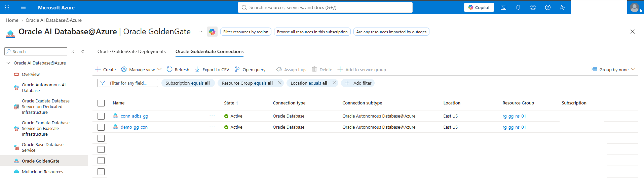The image size is (644, 178).
Task: Click resources impacted by outages suggestion
Action: pyautogui.click(x=391, y=32)
